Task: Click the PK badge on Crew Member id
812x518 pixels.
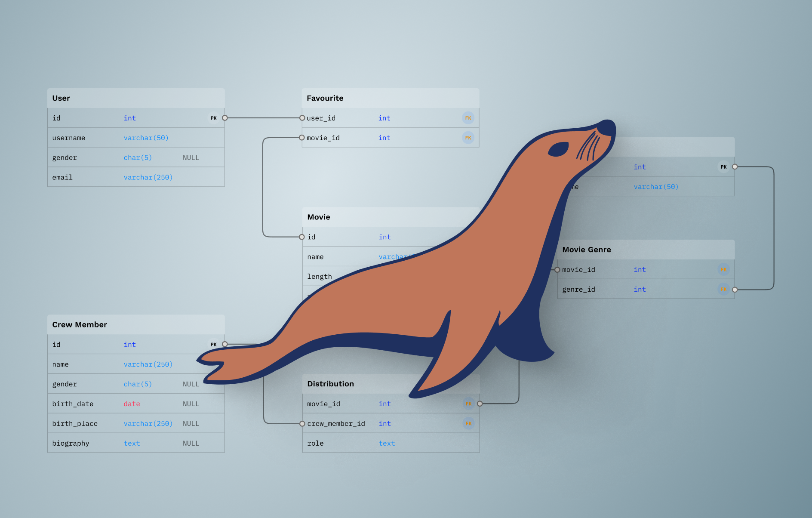Action: tap(214, 344)
